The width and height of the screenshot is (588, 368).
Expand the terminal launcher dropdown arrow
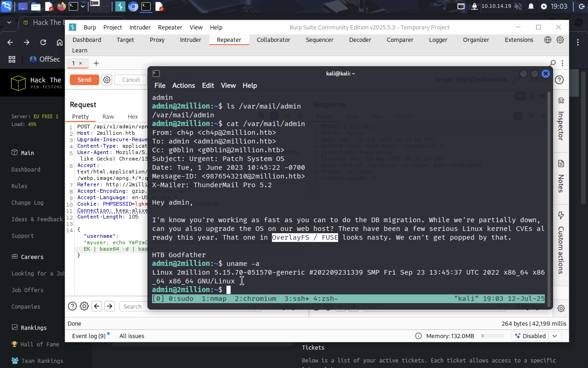(x=83, y=6)
